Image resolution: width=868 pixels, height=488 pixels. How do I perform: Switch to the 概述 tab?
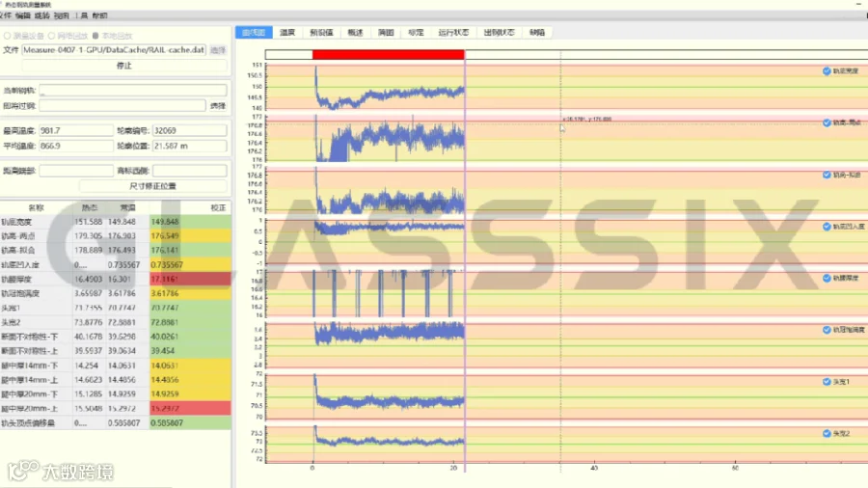coord(355,32)
